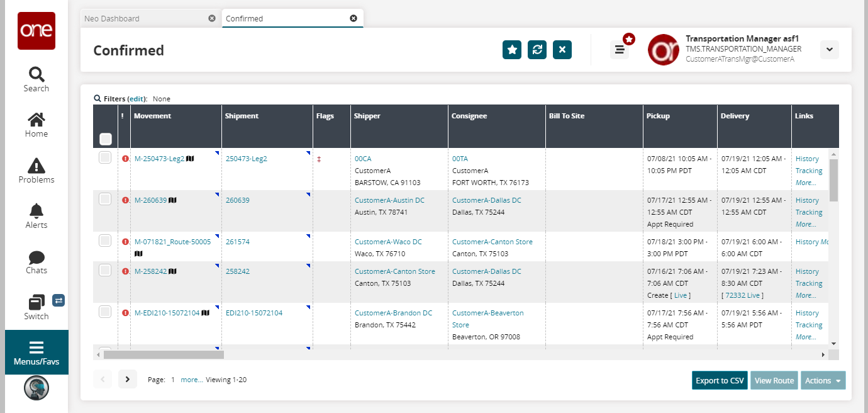
Task: Click map icon next to M-260639
Action: pos(173,200)
